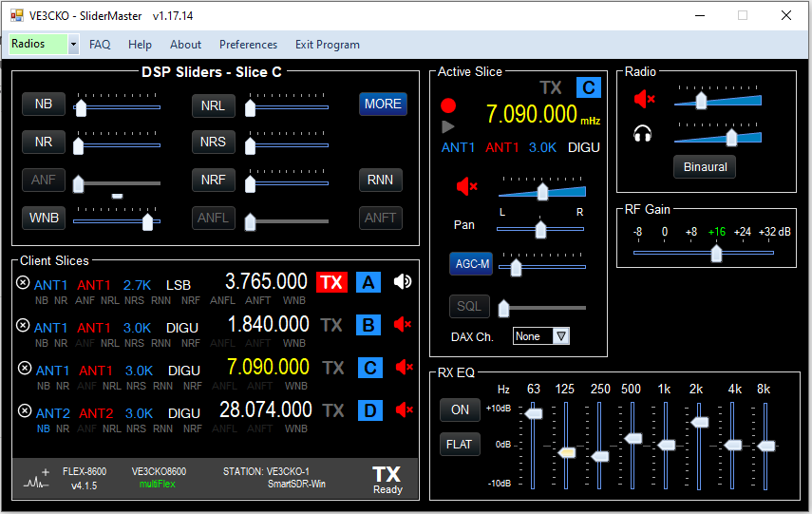Set TX on slice B

pyautogui.click(x=331, y=325)
